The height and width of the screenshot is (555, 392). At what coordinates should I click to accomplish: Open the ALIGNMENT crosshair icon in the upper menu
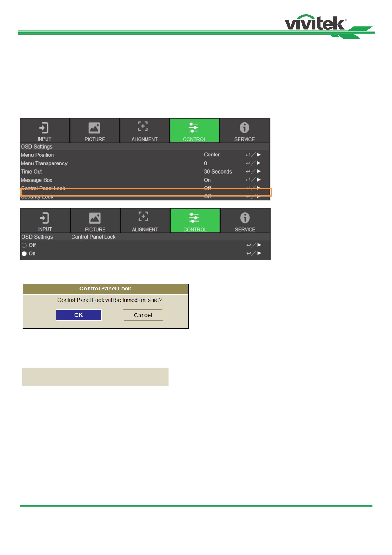pyautogui.click(x=143, y=126)
